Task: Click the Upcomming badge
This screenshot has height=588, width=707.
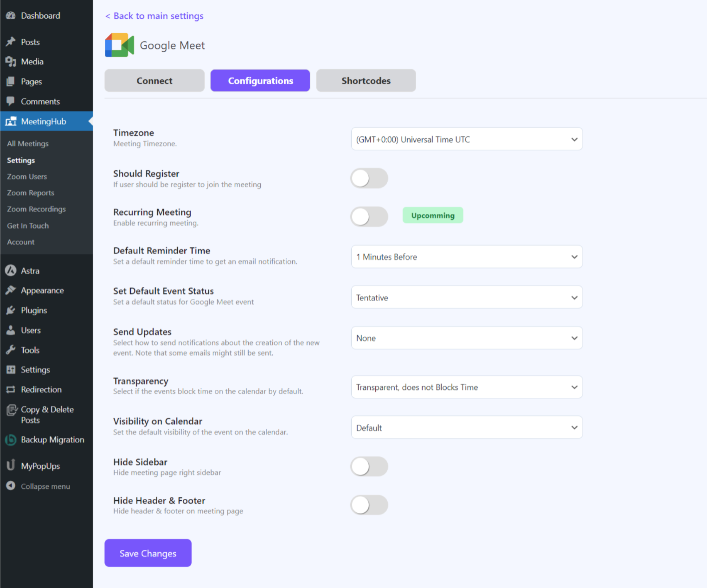Action: pyautogui.click(x=433, y=215)
